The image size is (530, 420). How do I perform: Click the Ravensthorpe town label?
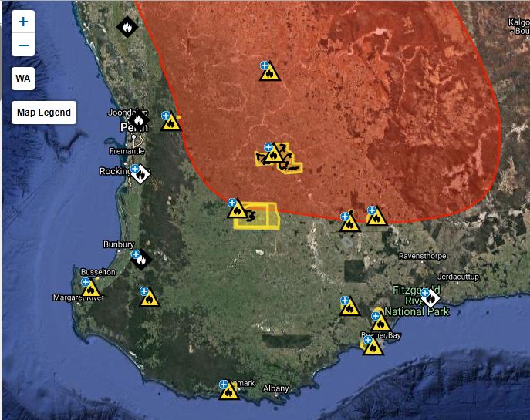(423, 256)
